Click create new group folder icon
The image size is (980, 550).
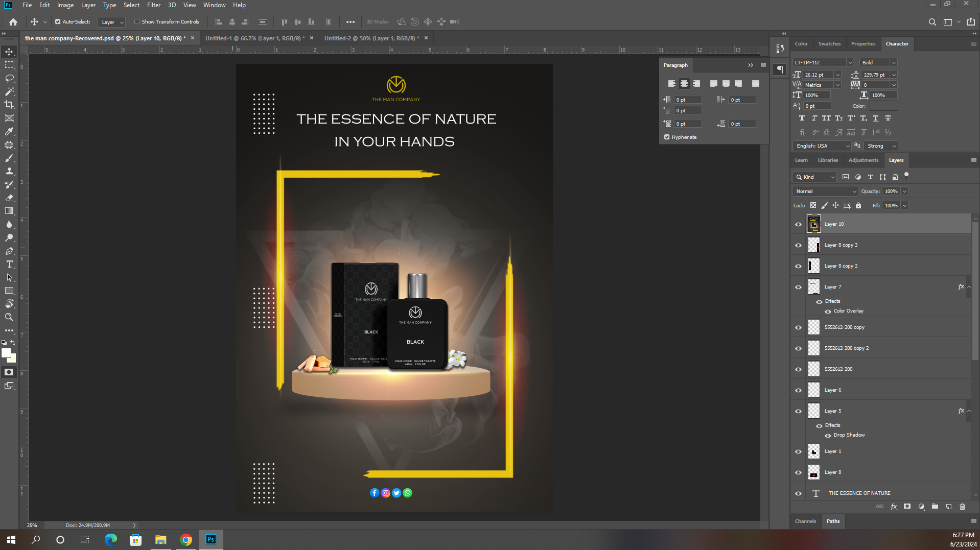pos(935,507)
